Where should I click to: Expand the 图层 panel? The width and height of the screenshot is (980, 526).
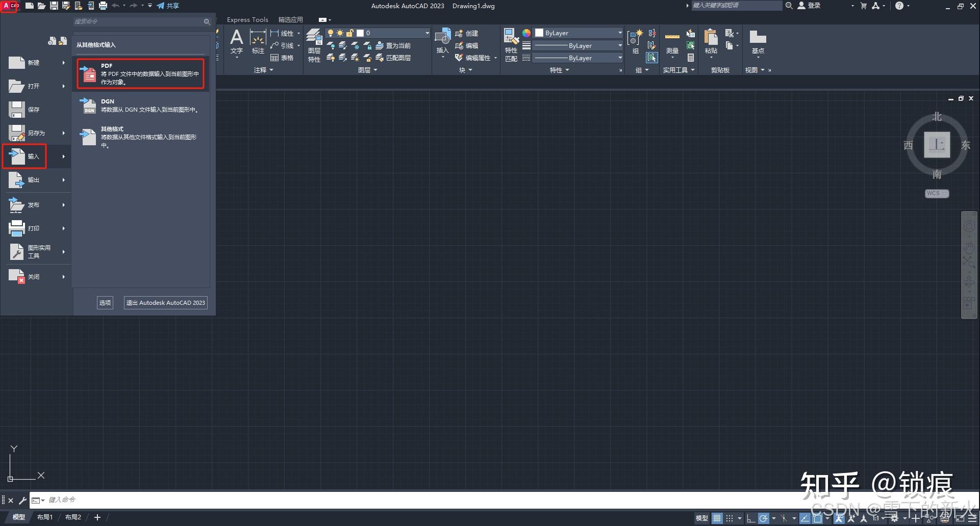[x=367, y=70]
